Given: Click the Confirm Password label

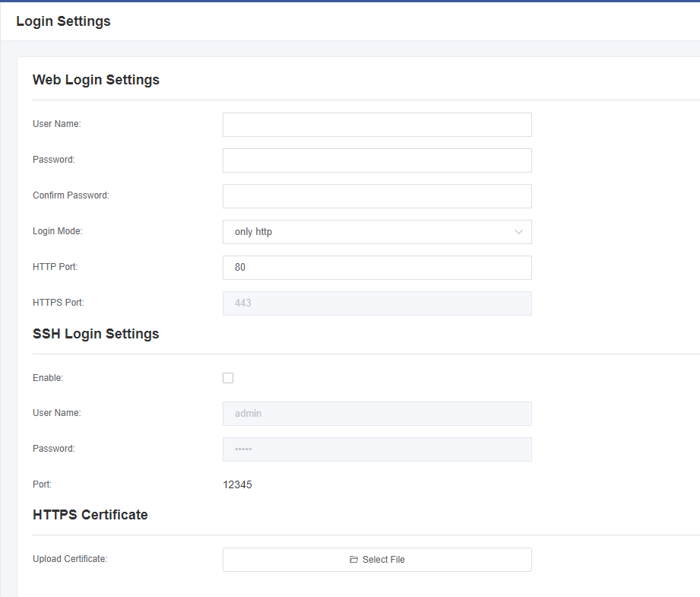Looking at the screenshot, I should point(71,195).
